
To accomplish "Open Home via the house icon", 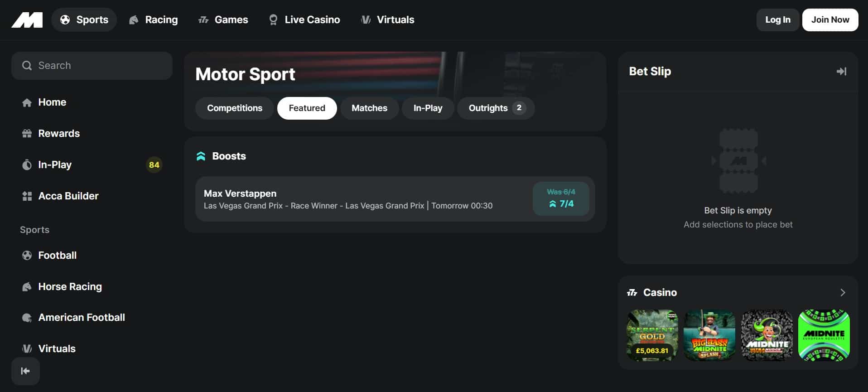I will pyautogui.click(x=27, y=102).
